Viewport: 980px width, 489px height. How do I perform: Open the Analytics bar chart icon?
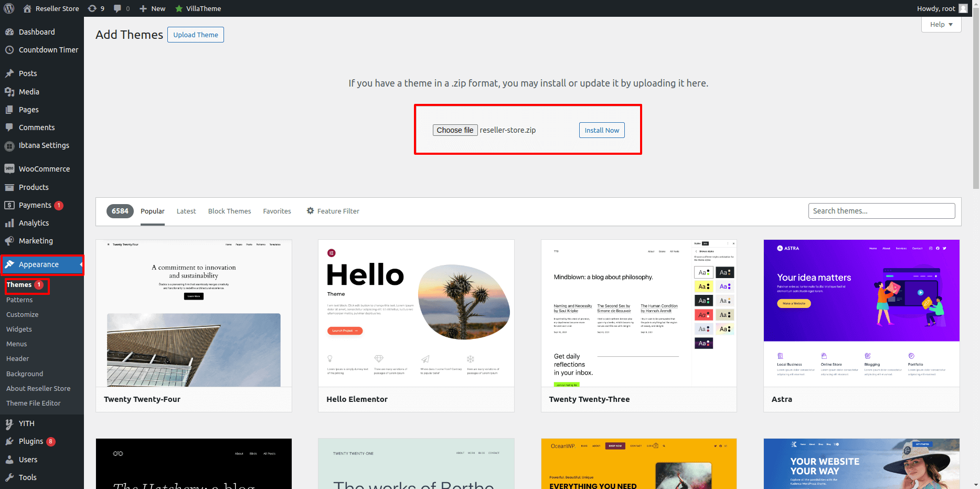pos(9,223)
